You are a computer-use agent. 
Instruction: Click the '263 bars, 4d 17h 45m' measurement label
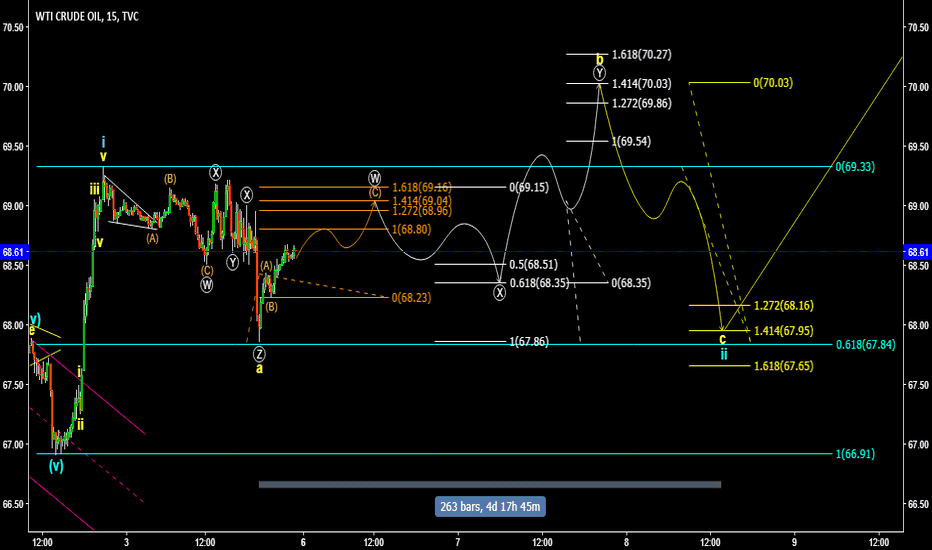point(490,507)
